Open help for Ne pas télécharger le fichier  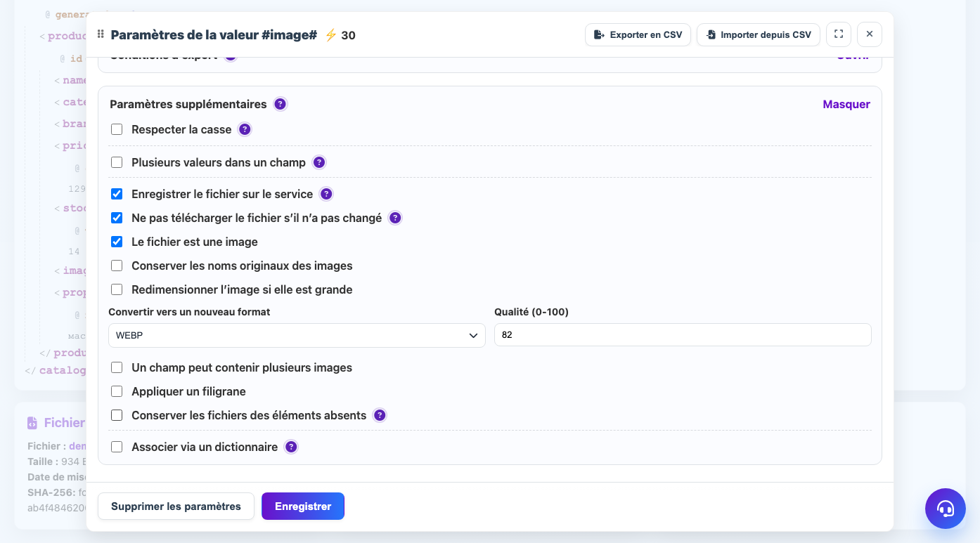395,218
